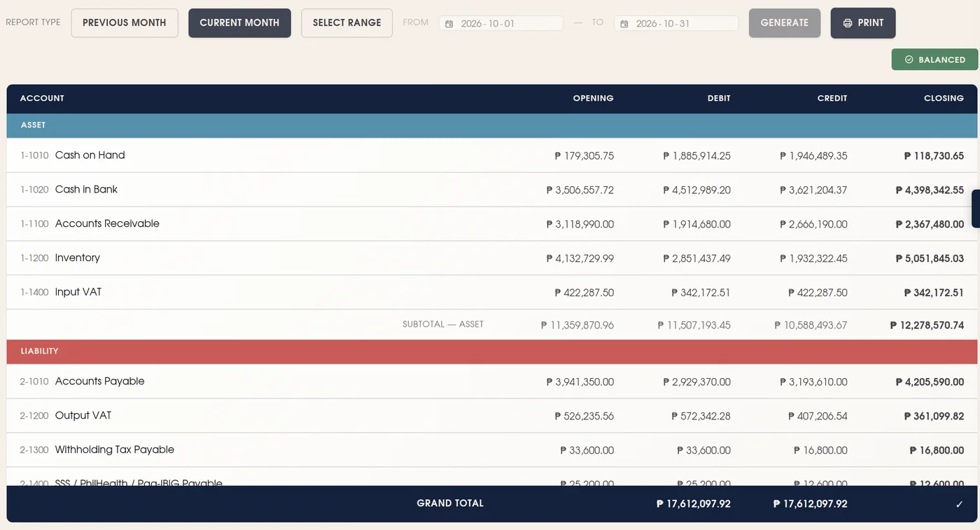Select the Cash in Bank account name
The image size is (980, 530).
coord(86,190)
